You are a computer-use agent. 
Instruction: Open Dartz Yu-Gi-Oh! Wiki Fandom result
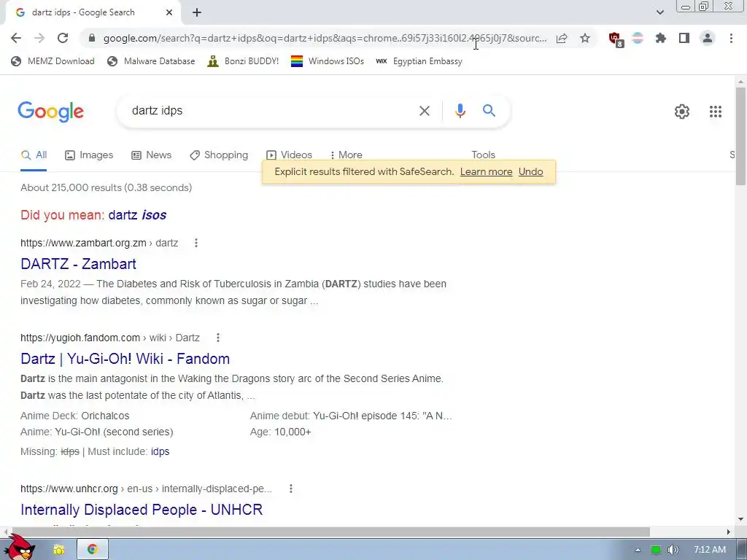click(125, 359)
